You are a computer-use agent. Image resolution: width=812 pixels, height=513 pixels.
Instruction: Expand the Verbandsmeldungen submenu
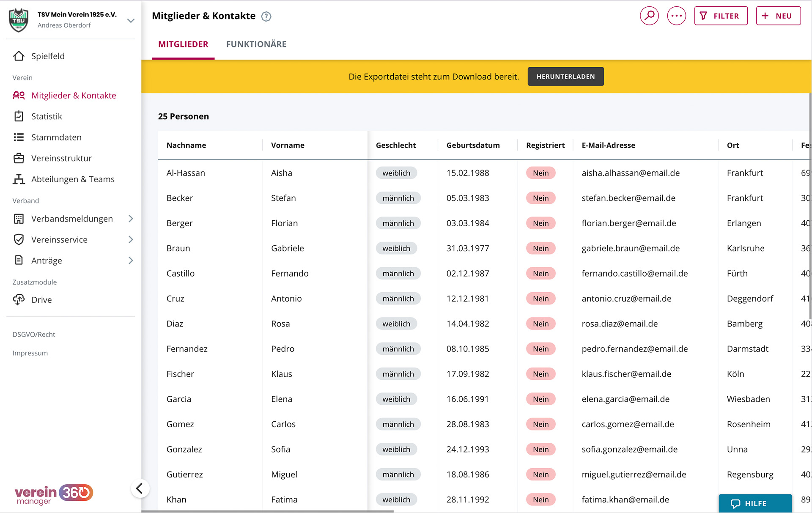[131, 219]
